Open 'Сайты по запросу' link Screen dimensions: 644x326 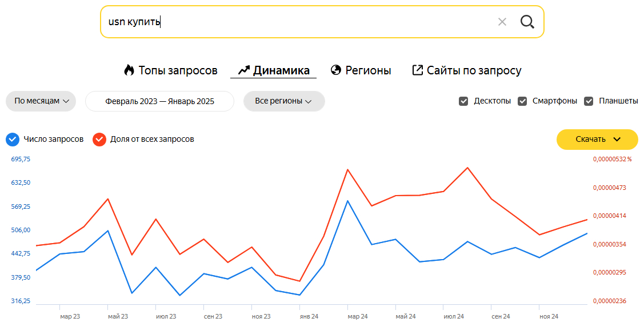[x=474, y=70]
